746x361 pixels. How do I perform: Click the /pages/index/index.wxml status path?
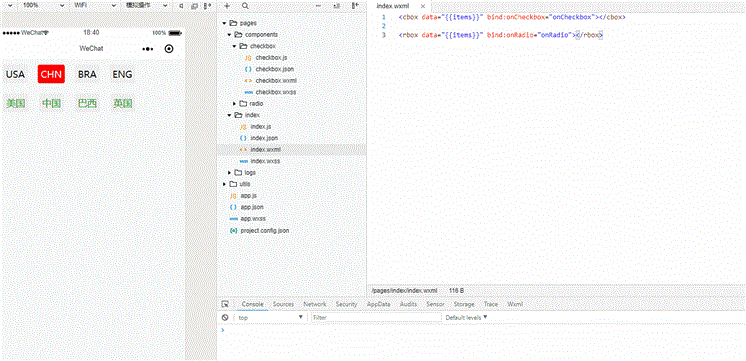click(404, 290)
